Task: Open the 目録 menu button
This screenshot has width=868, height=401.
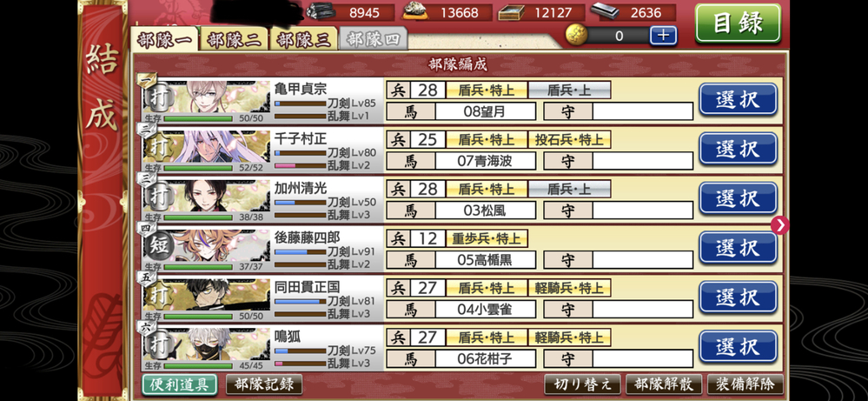Action: tap(738, 23)
